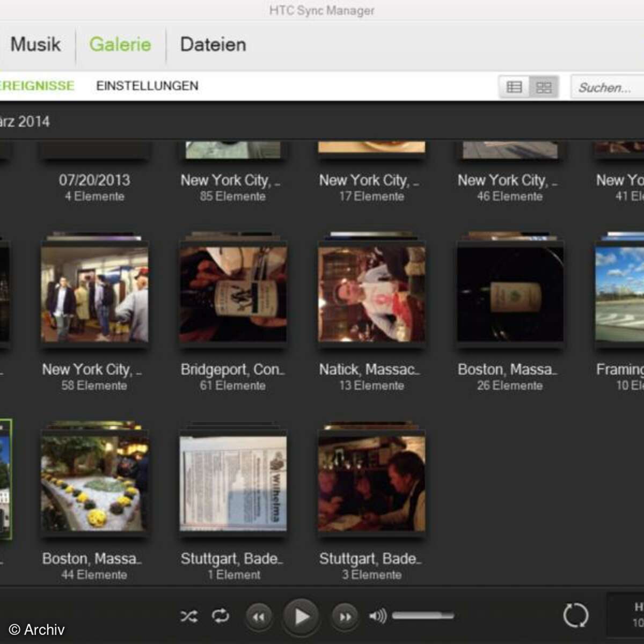Adjust the volume slider
644x644 pixels.
pos(423,616)
